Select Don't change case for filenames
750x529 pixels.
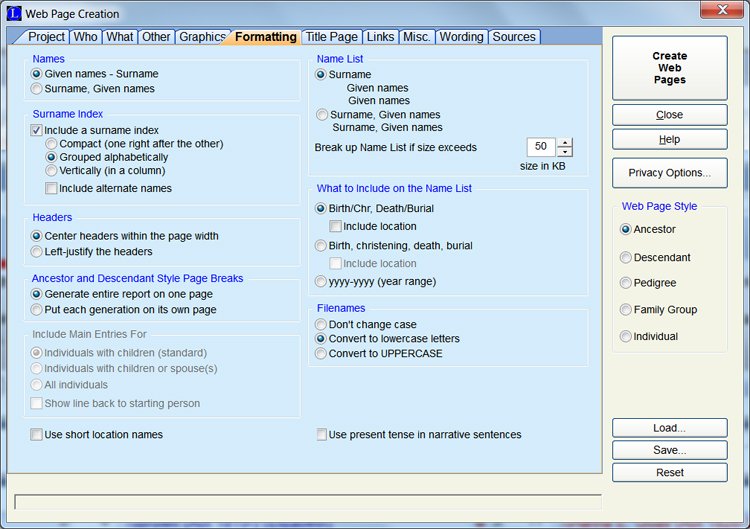pos(365,324)
